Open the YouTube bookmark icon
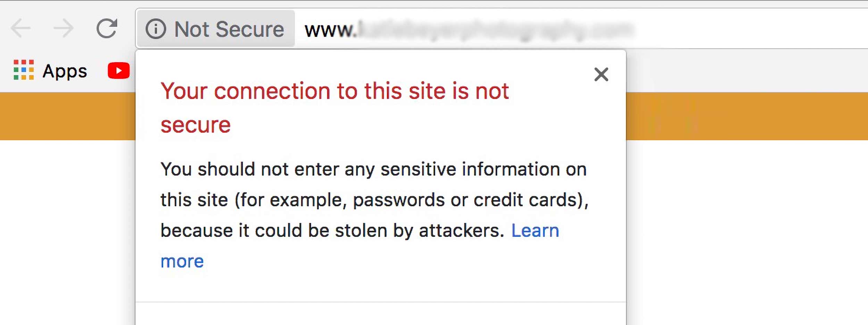 pyautogui.click(x=119, y=70)
